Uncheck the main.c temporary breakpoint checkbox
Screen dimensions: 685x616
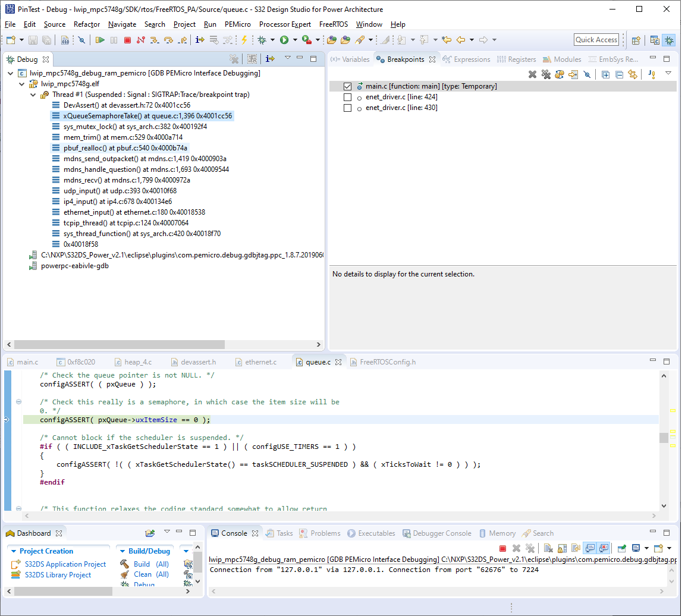pos(348,86)
